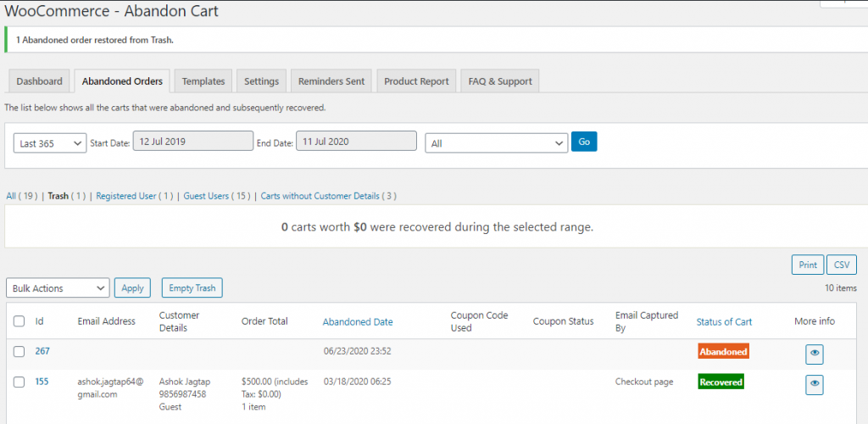
Task: Switch to the Abandoned Orders tab
Action: (122, 81)
